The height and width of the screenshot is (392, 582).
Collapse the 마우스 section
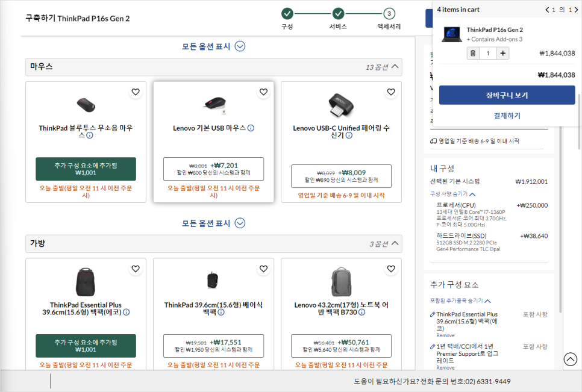coord(395,66)
